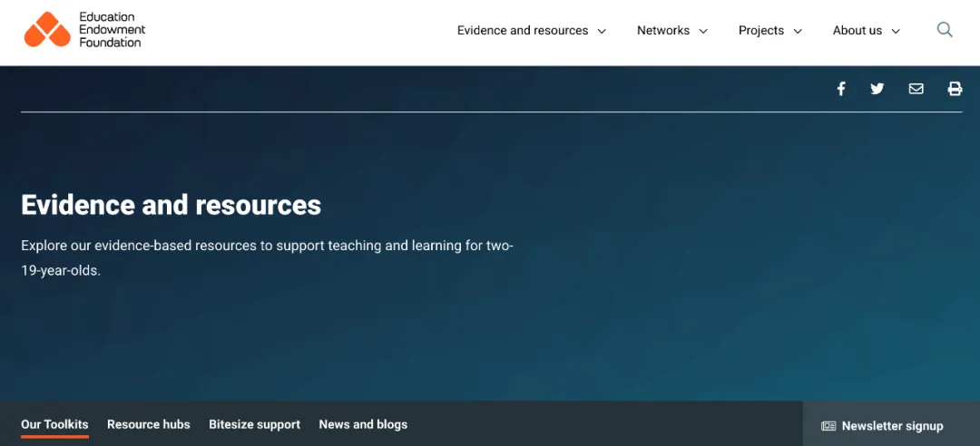The image size is (980, 446).
Task: Click the Education Endowment Foundation logo text
Action: coord(112,30)
